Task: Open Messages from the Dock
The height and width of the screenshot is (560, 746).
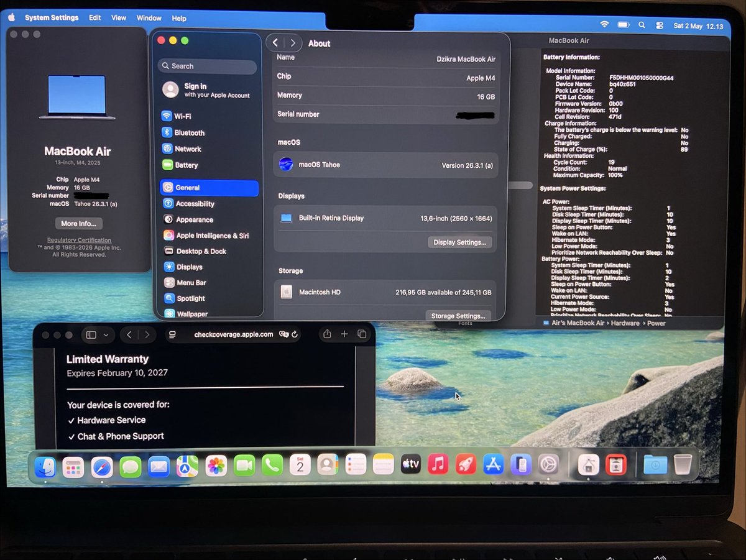Action: pyautogui.click(x=131, y=466)
